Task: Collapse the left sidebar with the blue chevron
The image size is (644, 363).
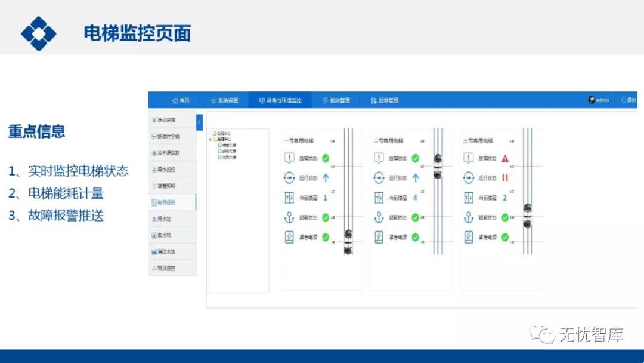Action: click(199, 122)
